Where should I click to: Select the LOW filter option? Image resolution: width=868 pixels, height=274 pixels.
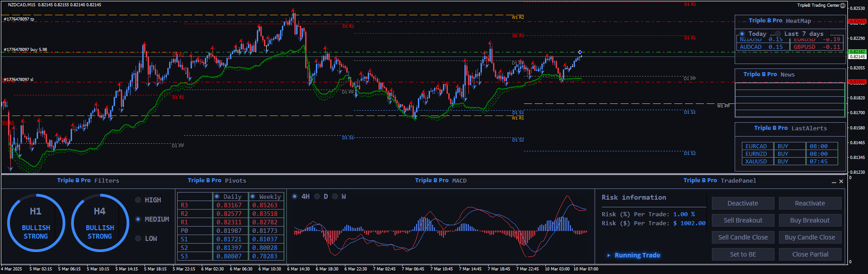click(x=138, y=239)
